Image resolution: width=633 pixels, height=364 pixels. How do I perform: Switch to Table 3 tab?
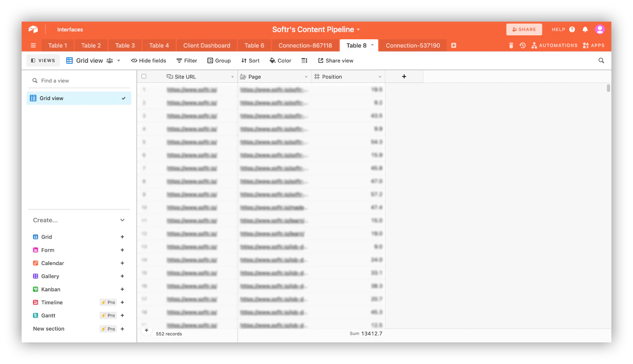pyautogui.click(x=125, y=46)
